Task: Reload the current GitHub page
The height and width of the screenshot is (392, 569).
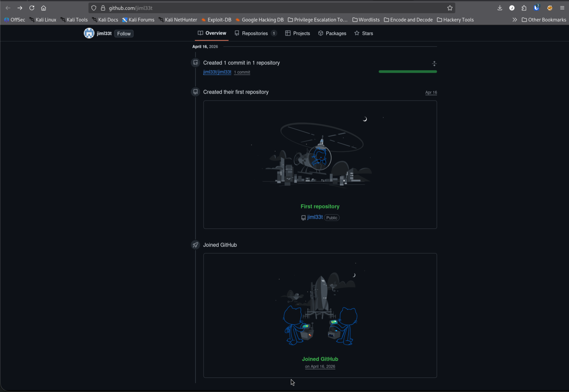Action: pyautogui.click(x=32, y=8)
